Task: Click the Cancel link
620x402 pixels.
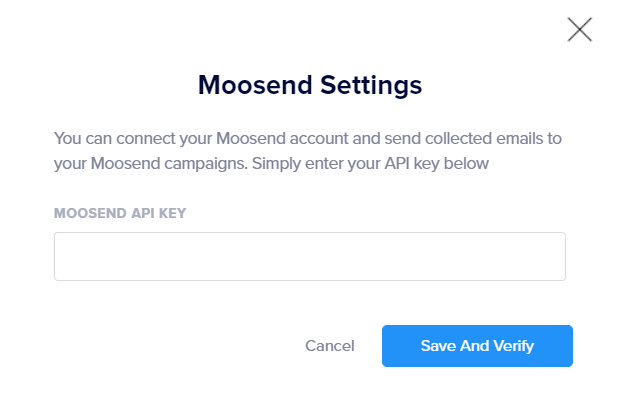Action: pyautogui.click(x=330, y=346)
